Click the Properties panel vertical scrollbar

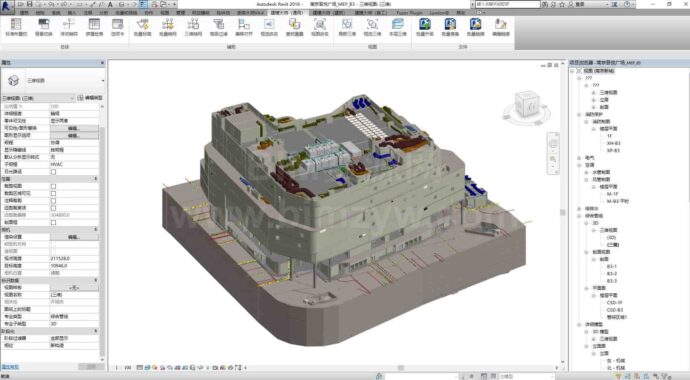[x=102, y=229]
